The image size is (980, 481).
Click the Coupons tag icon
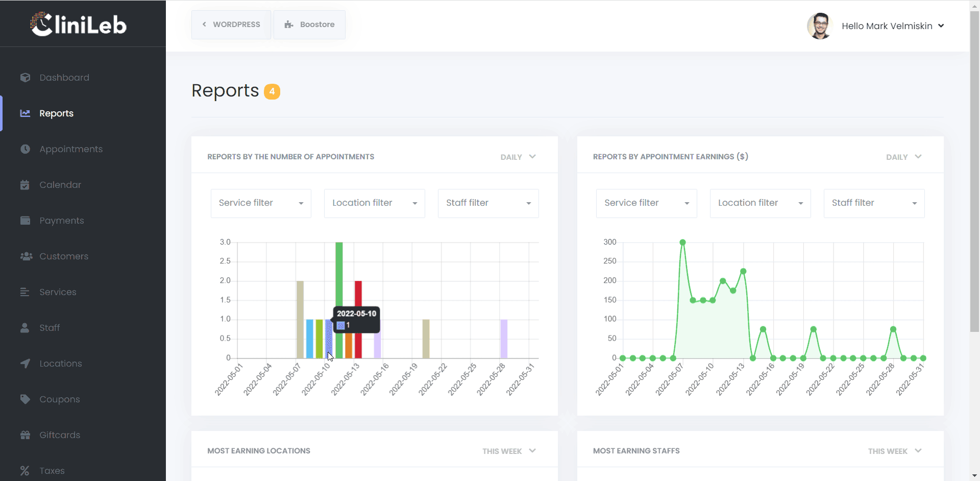(x=25, y=399)
